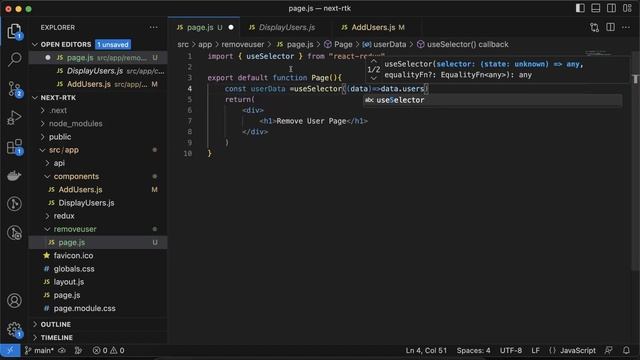This screenshot has width=640, height=360.
Task: Open the Extensions view
Action: tap(14, 147)
